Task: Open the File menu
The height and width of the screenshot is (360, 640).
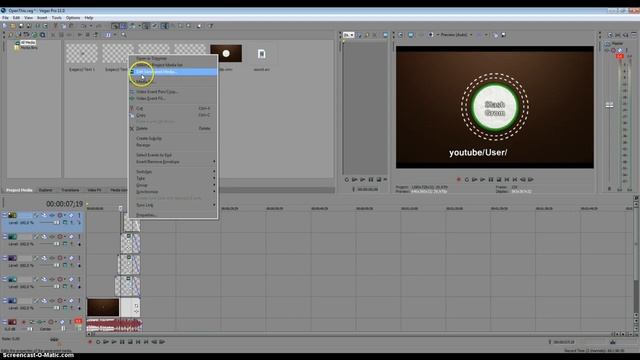Action: (x=6, y=18)
